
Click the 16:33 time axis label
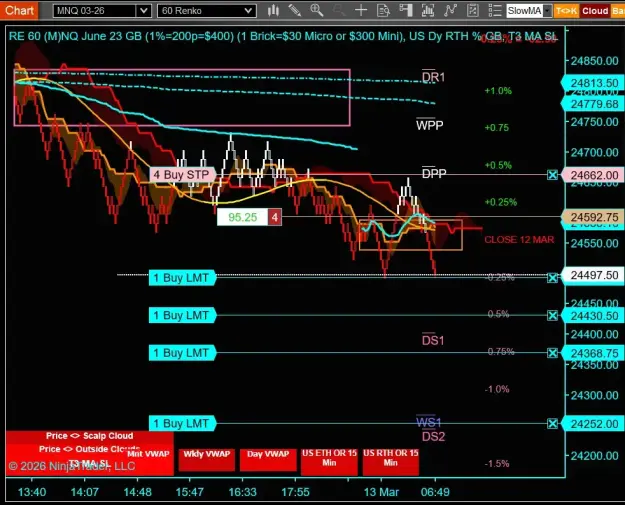pyautogui.click(x=242, y=492)
